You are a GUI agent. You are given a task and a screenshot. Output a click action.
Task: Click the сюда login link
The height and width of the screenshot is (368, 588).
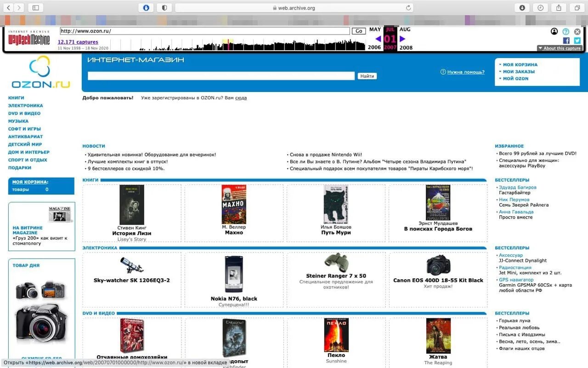tap(241, 98)
